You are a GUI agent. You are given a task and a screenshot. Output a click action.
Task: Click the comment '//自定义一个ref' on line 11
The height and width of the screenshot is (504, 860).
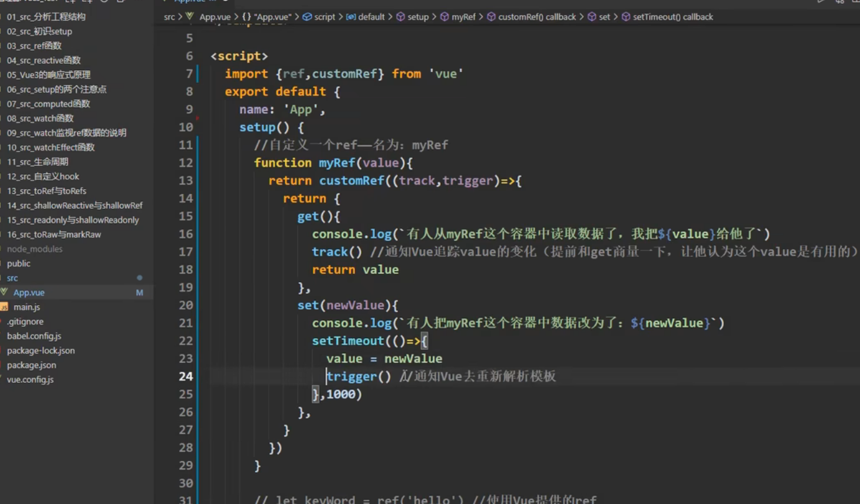306,145
